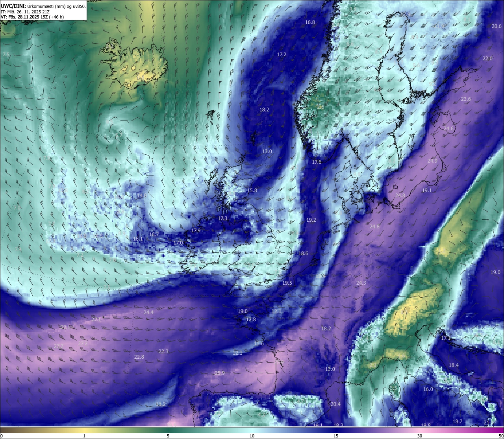Click the 23.6 value label

[466, 99]
